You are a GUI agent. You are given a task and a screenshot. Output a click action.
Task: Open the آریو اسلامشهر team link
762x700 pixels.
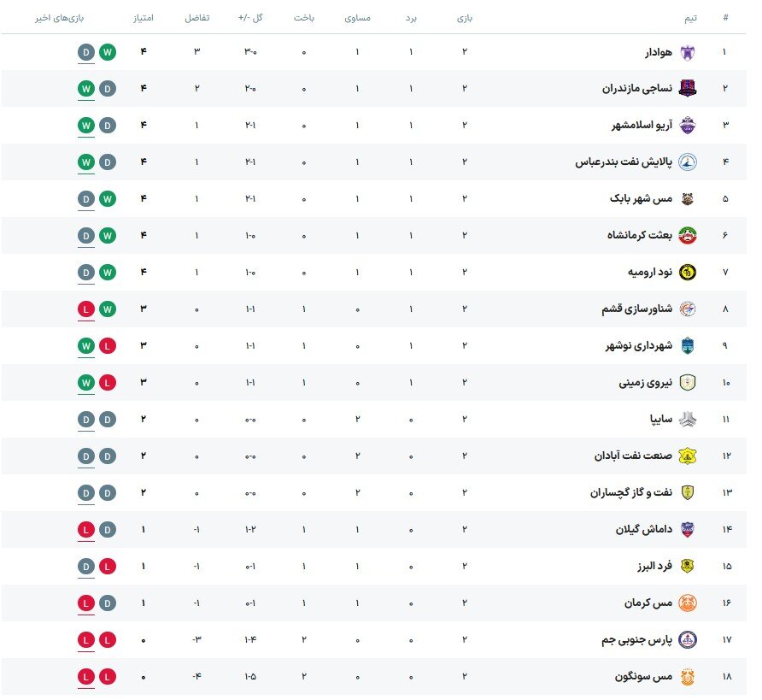[641, 126]
